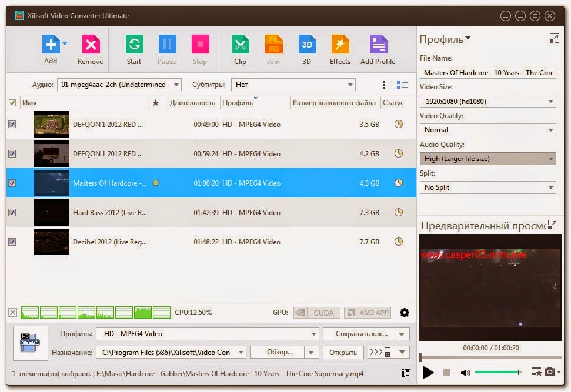Sort by the Статус column header
The width and height of the screenshot is (571, 392).
click(398, 103)
